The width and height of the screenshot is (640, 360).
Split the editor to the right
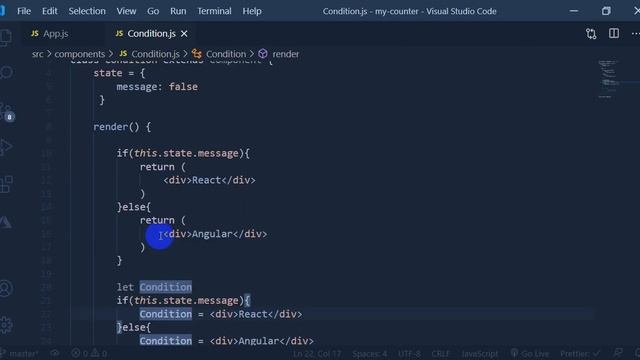613,33
